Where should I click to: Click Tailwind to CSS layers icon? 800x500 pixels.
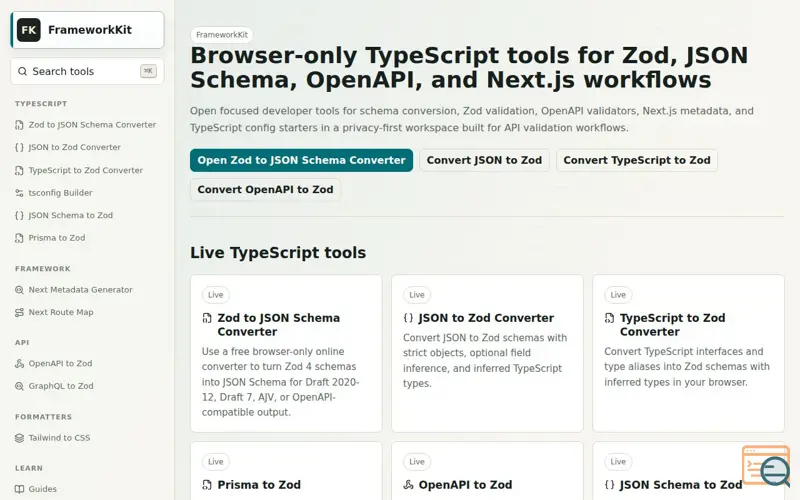(x=19, y=438)
